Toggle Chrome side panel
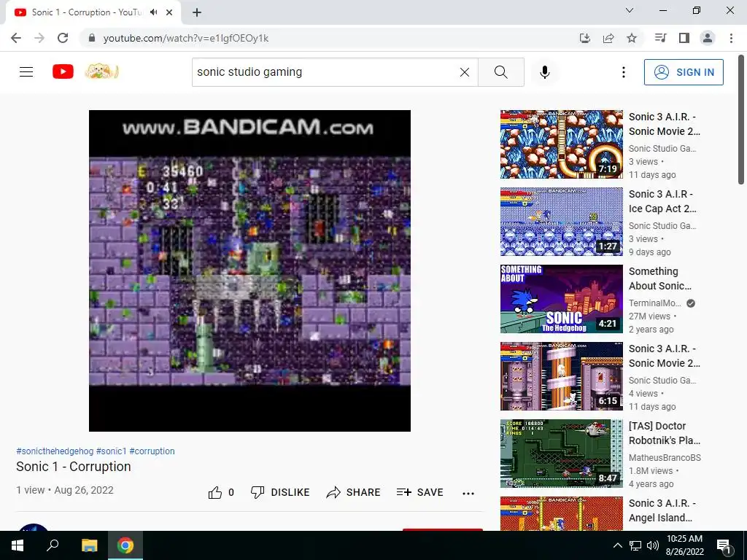747x560 pixels. 684,38
